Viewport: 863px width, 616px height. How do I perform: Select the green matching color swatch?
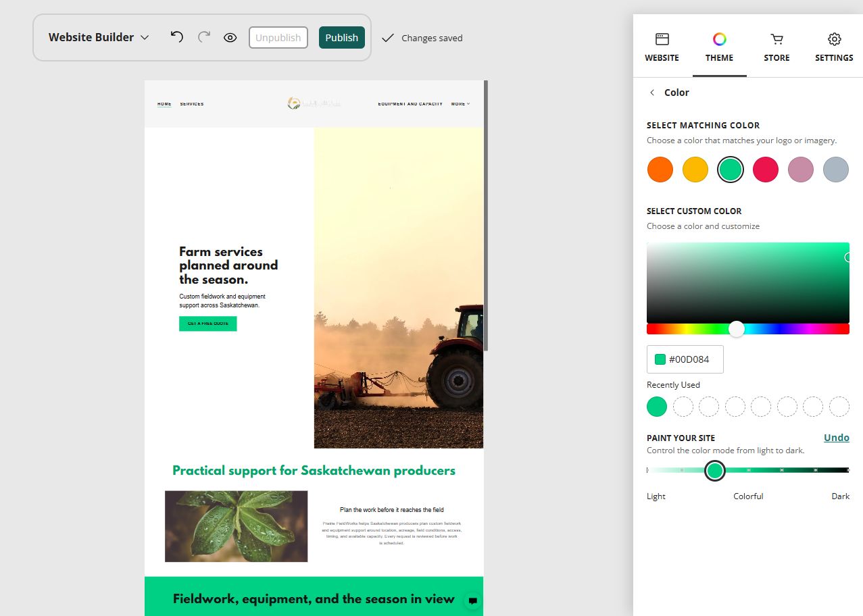tap(731, 170)
